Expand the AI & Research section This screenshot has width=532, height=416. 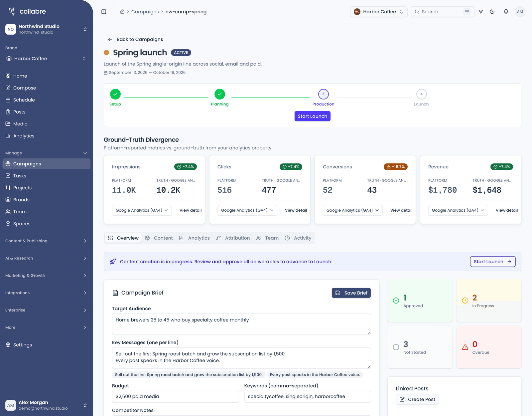[47, 258]
